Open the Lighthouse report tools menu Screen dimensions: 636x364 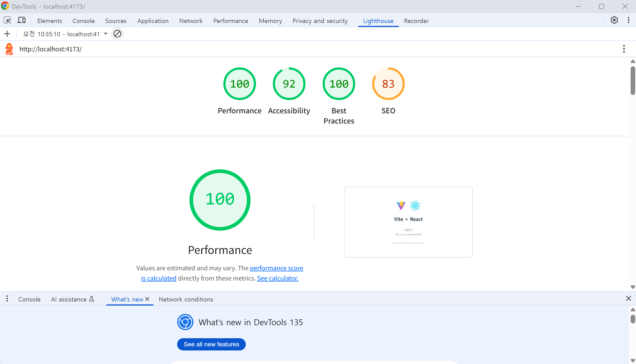pyautogui.click(x=624, y=49)
